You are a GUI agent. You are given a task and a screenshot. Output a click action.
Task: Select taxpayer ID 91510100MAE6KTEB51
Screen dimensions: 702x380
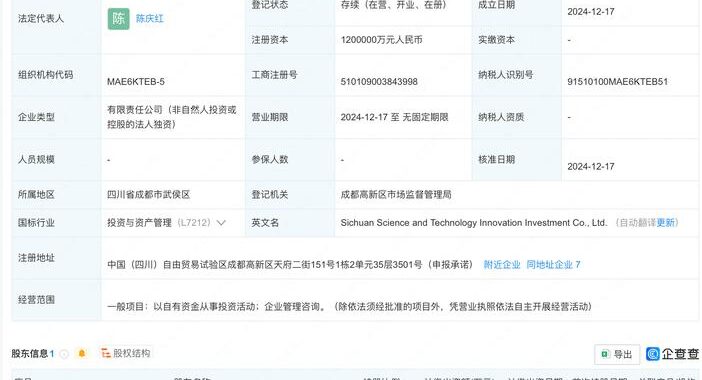click(617, 81)
